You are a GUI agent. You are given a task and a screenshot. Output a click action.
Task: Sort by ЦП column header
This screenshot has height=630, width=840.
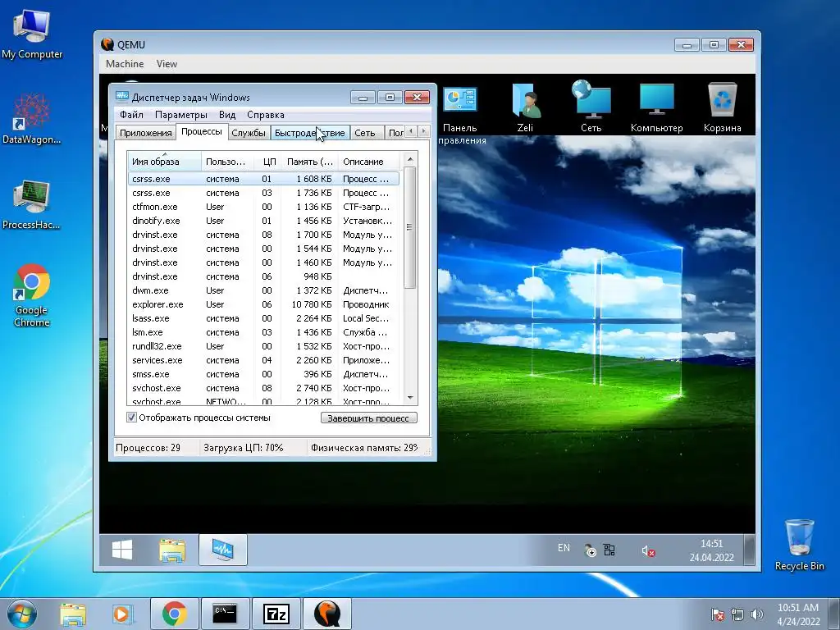click(267, 162)
